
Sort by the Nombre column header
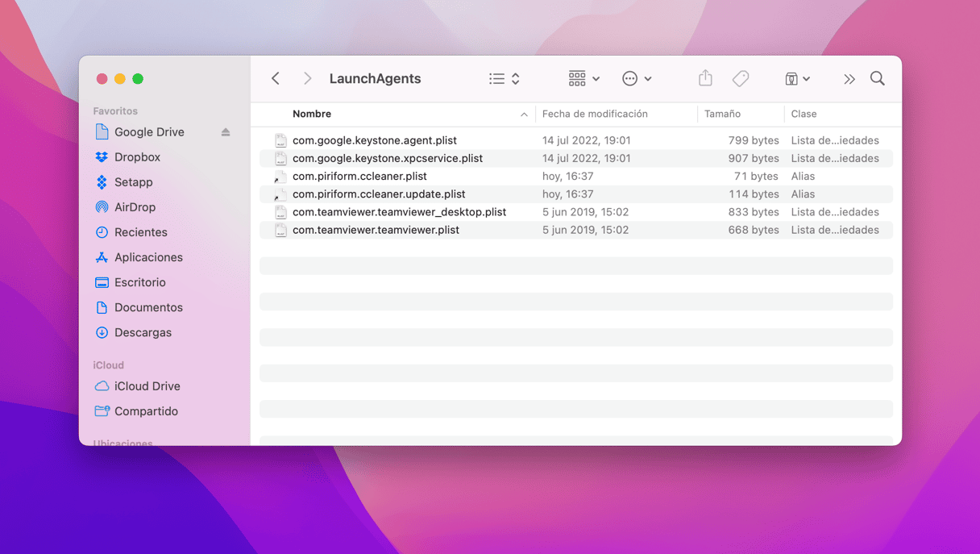[x=312, y=114]
